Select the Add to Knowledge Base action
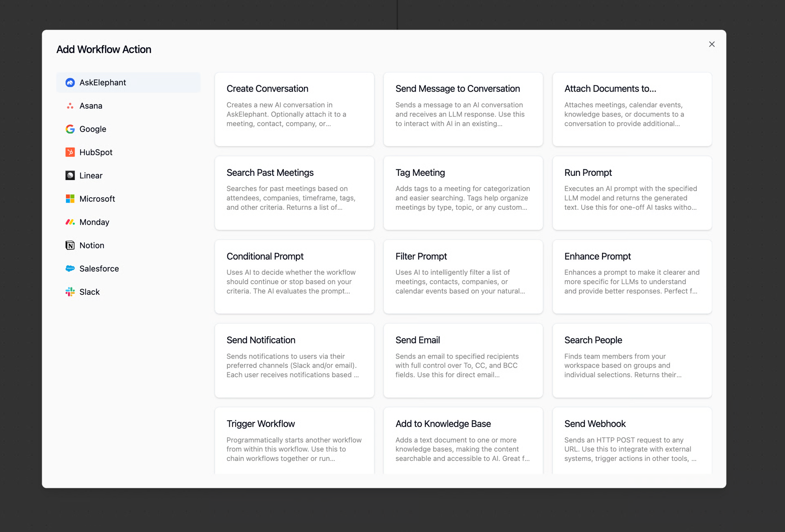 pyautogui.click(x=463, y=441)
